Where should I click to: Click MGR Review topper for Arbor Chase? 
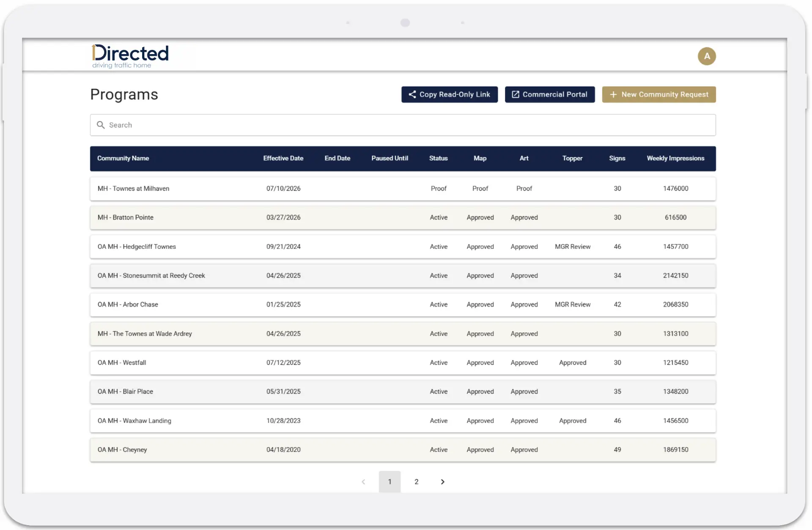click(573, 305)
